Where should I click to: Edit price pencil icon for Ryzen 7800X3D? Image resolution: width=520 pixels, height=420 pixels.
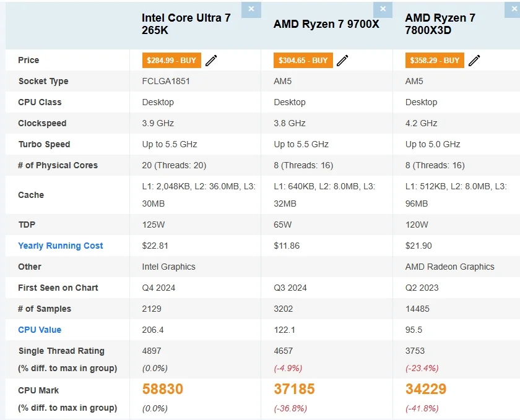coord(474,61)
